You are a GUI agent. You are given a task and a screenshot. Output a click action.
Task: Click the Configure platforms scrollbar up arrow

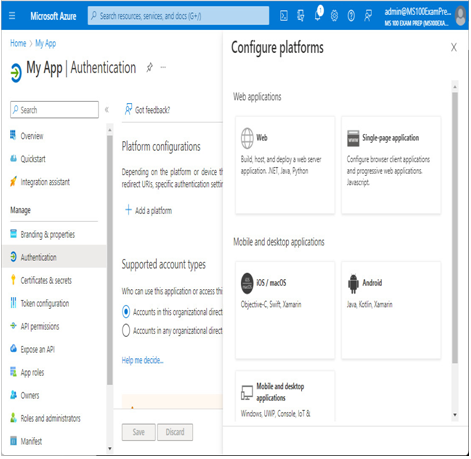[455, 87]
